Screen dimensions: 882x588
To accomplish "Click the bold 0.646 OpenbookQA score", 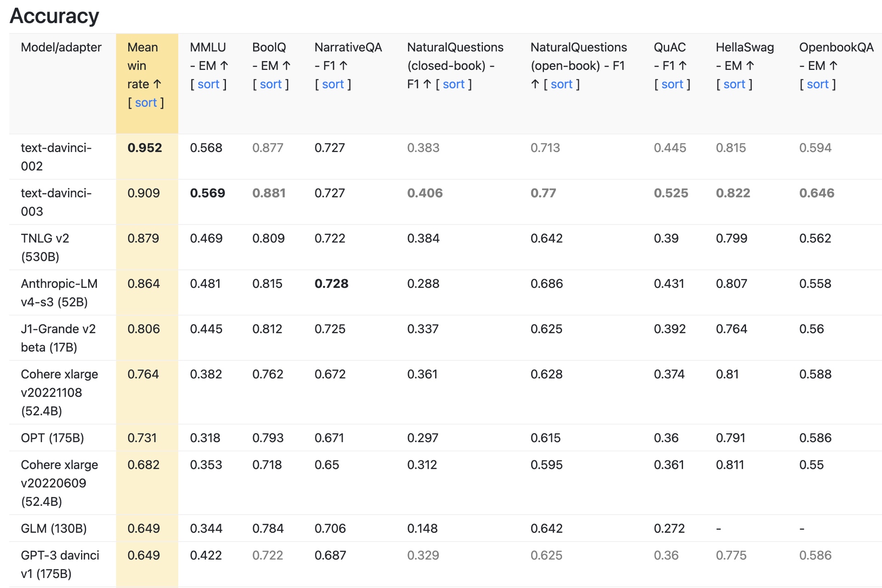I will coord(817,193).
